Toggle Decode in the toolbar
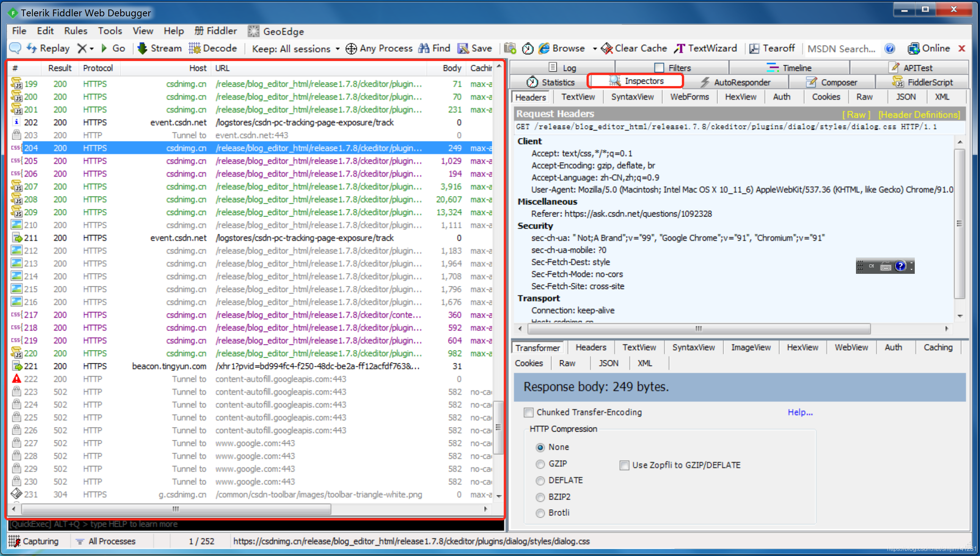The height and width of the screenshot is (556, 980). point(213,49)
